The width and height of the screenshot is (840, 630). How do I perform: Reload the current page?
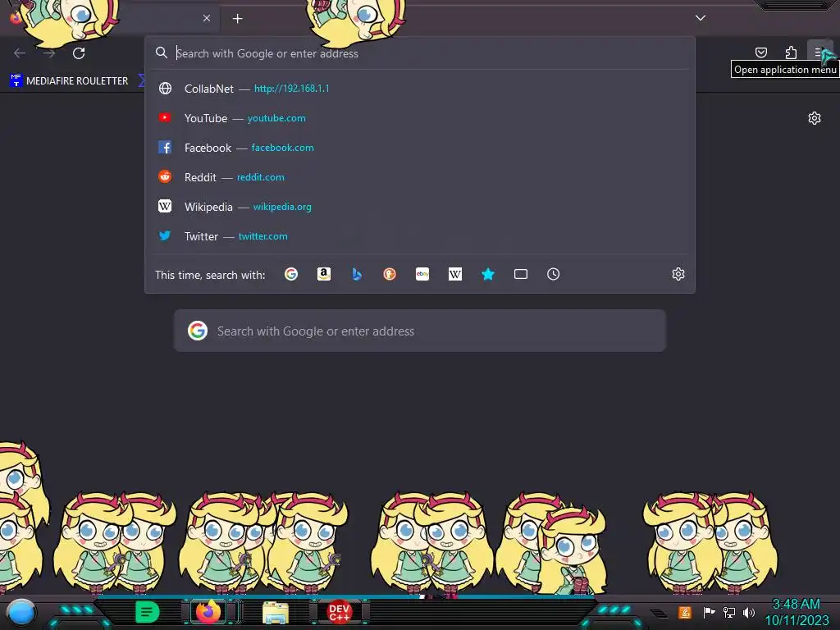79,53
